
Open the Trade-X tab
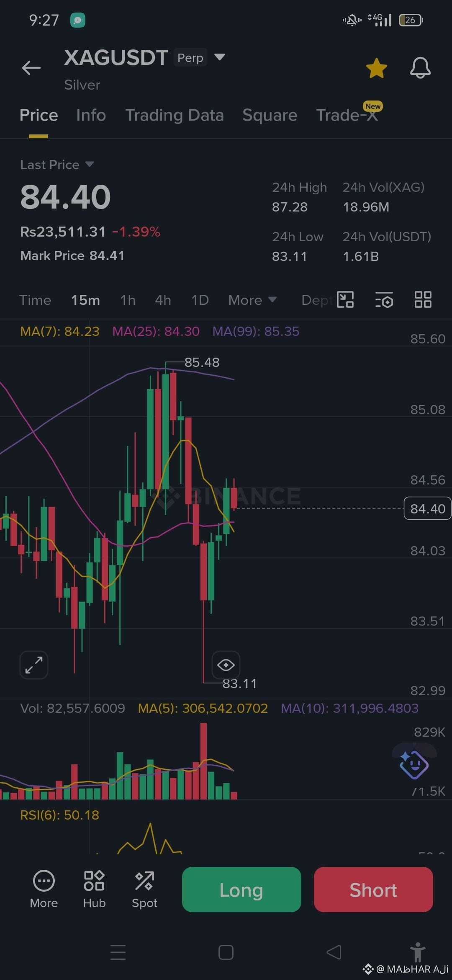(347, 115)
